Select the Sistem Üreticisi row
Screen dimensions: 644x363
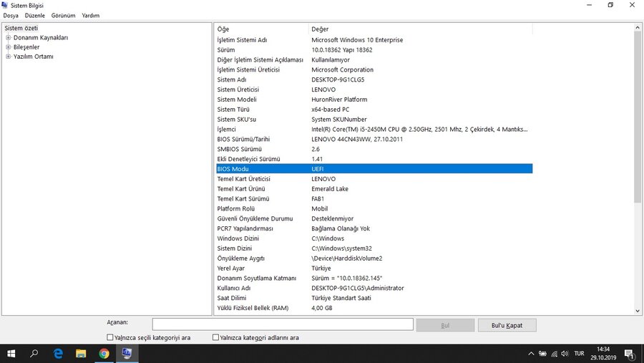point(374,89)
